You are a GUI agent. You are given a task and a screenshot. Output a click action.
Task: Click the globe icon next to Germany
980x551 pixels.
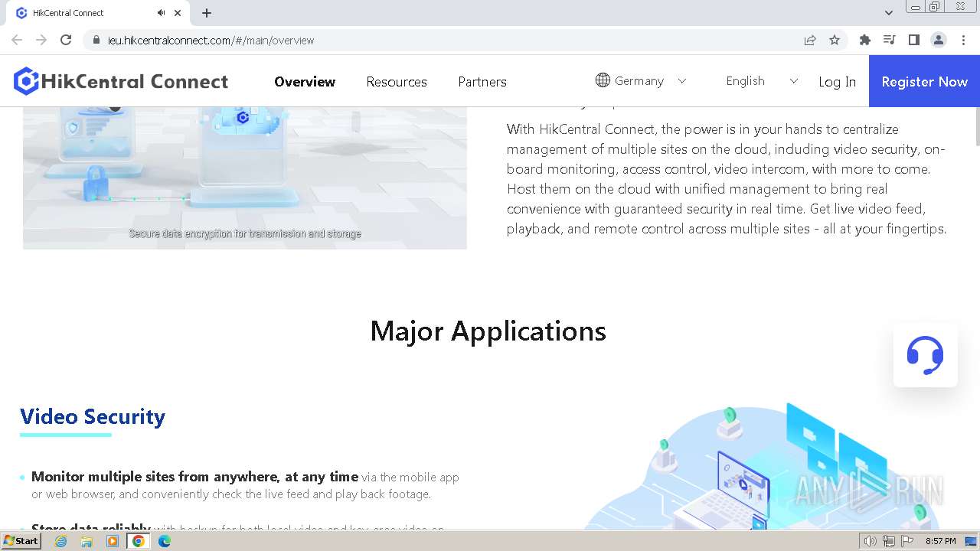[603, 80]
